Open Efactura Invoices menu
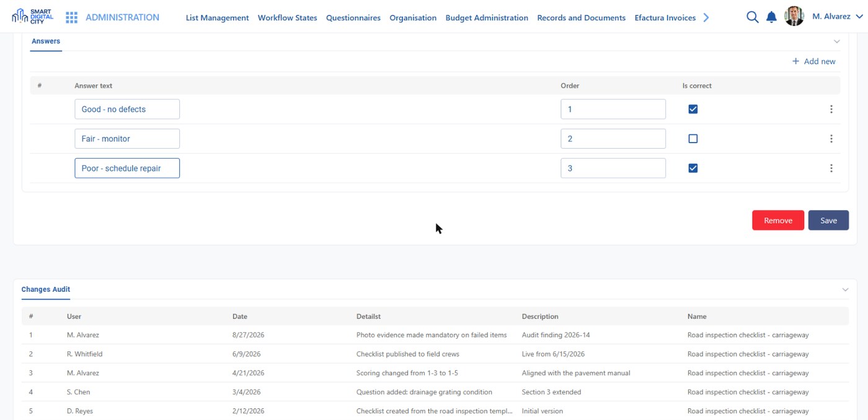The width and height of the screenshot is (868, 420). coord(665,17)
